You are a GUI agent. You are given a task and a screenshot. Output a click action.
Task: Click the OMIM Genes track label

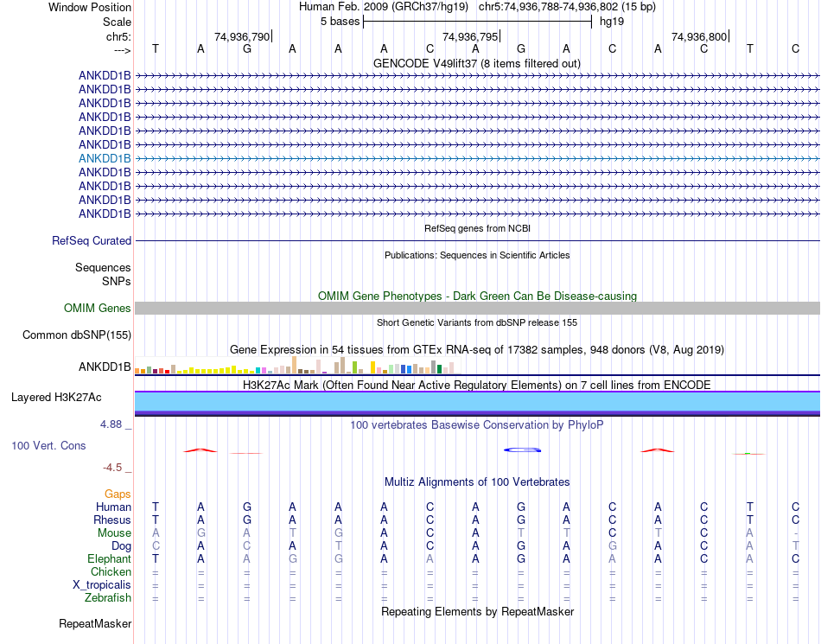tap(98, 309)
